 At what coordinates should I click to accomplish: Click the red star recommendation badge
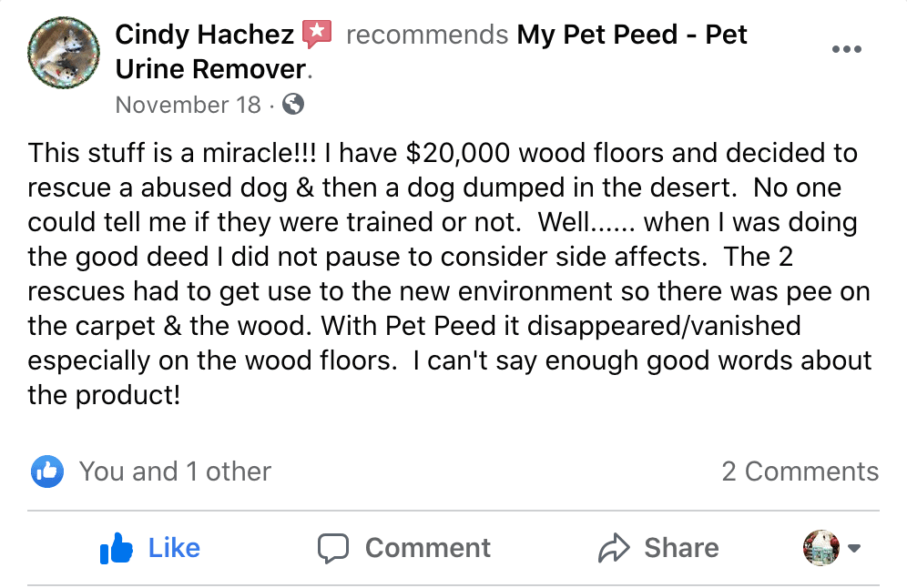pyautogui.click(x=317, y=34)
